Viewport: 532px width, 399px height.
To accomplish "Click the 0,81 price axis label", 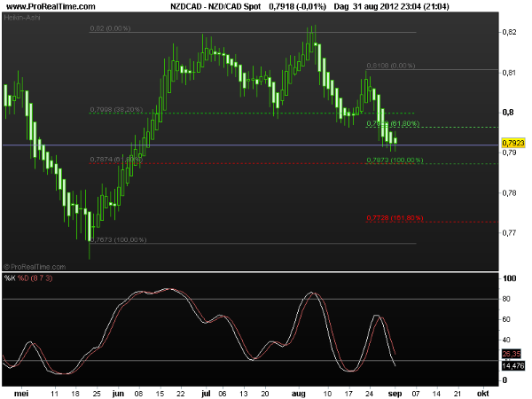I will click(509, 73).
